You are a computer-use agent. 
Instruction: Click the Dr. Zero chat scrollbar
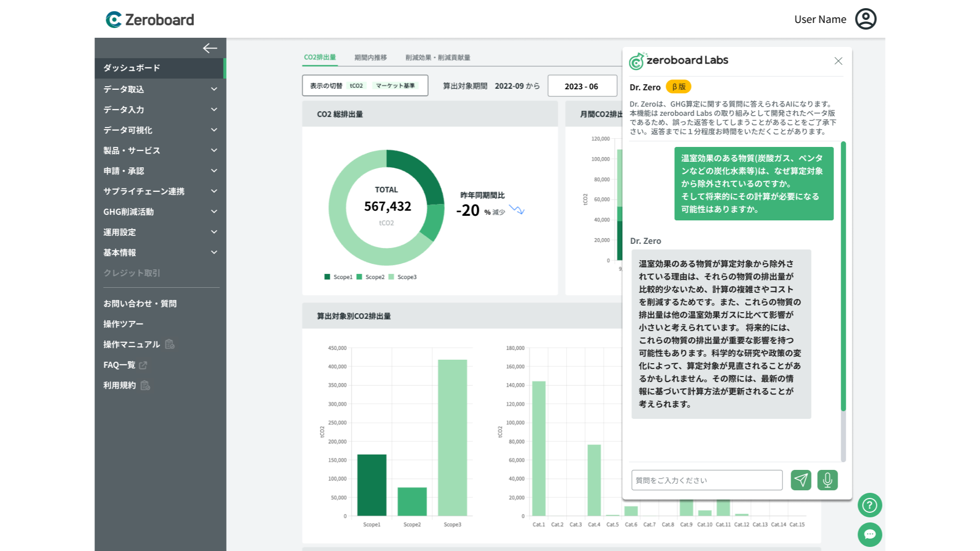click(843, 275)
